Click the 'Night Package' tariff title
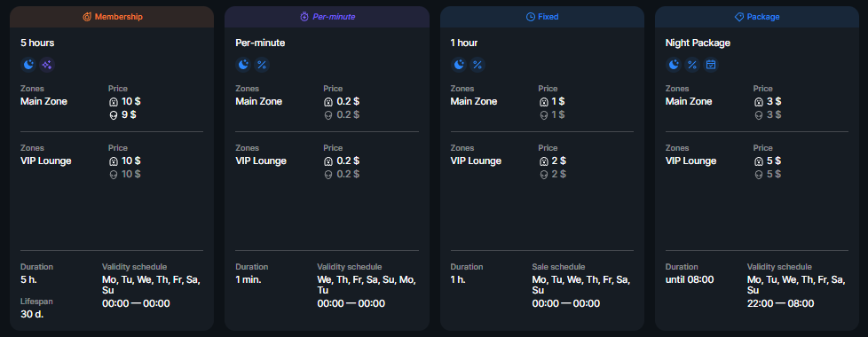 (698, 43)
